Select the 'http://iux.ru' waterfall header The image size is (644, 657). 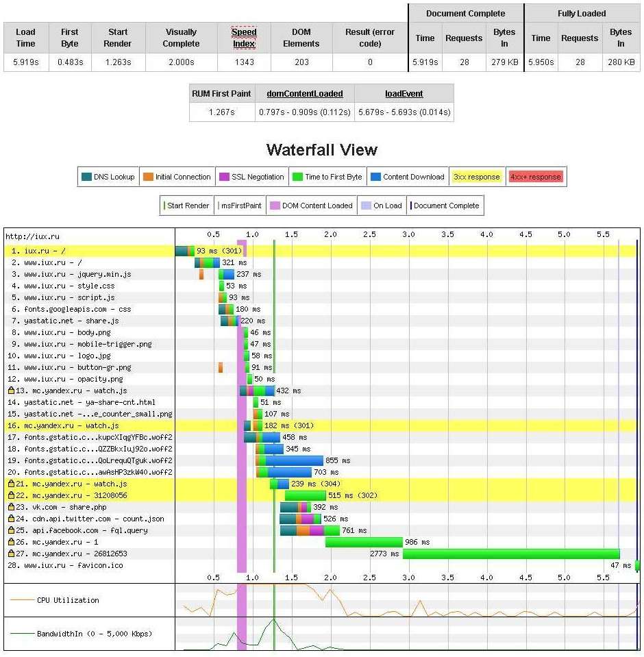pos(33,237)
